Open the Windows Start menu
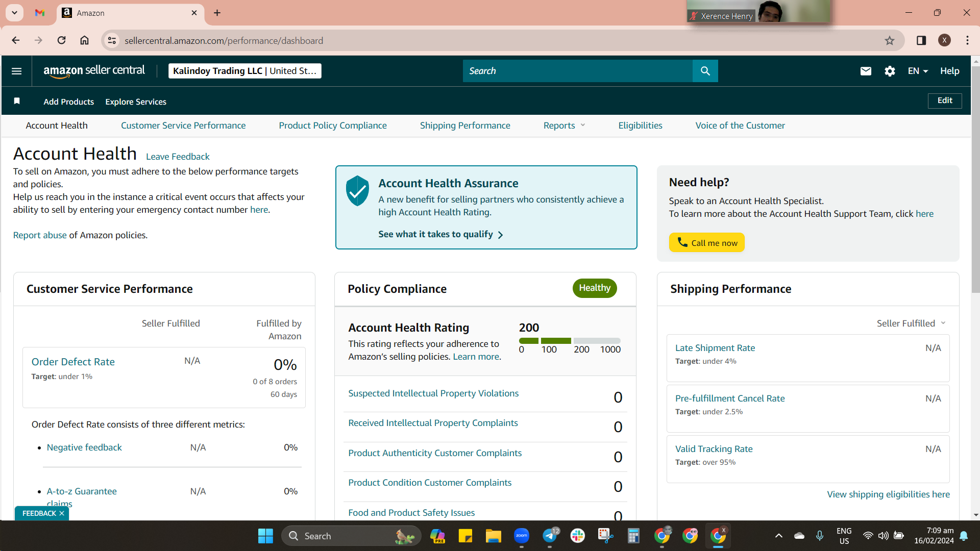Image resolution: width=980 pixels, height=551 pixels. [265, 536]
